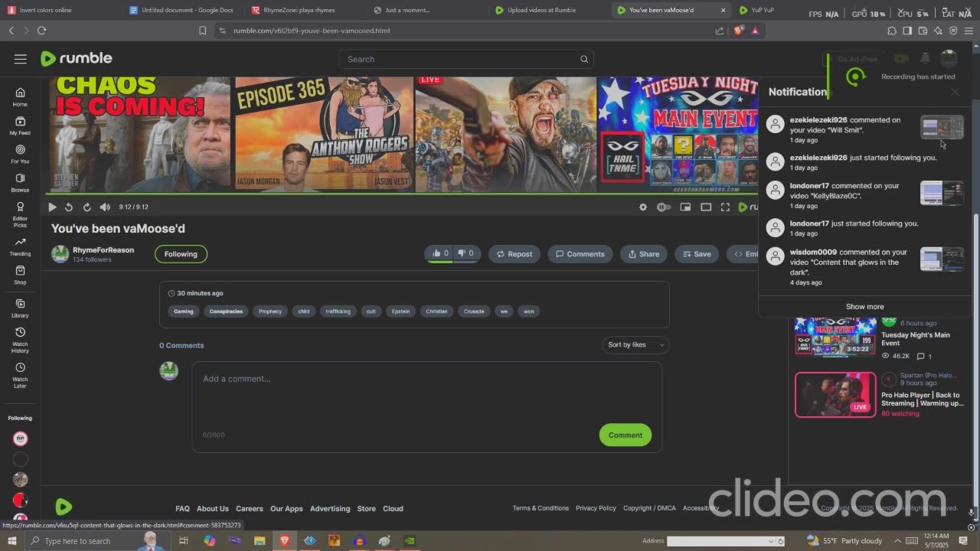Screen dimensions: 980x551
Task: Switch to the YuP YuP tab
Action: click(x=763, y=10)
